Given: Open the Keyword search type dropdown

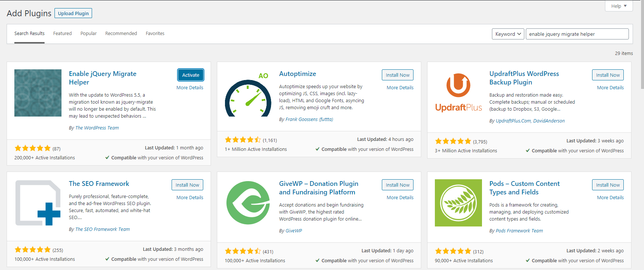Looking at the screenshot, I should pyautogui.click(x=508, y=34).
